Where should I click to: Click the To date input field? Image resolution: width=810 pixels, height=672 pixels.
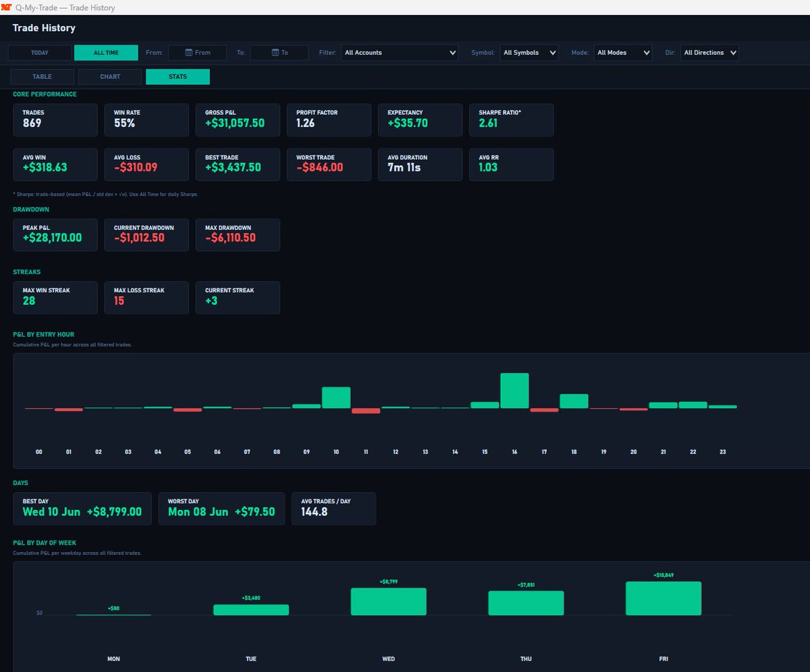click(279, 53)
